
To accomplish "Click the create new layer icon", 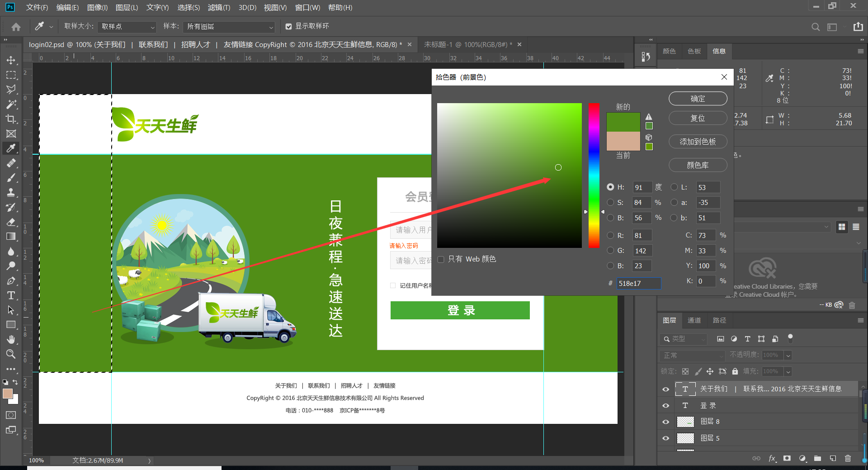I will pyautogui.click(x=833, y=458).
